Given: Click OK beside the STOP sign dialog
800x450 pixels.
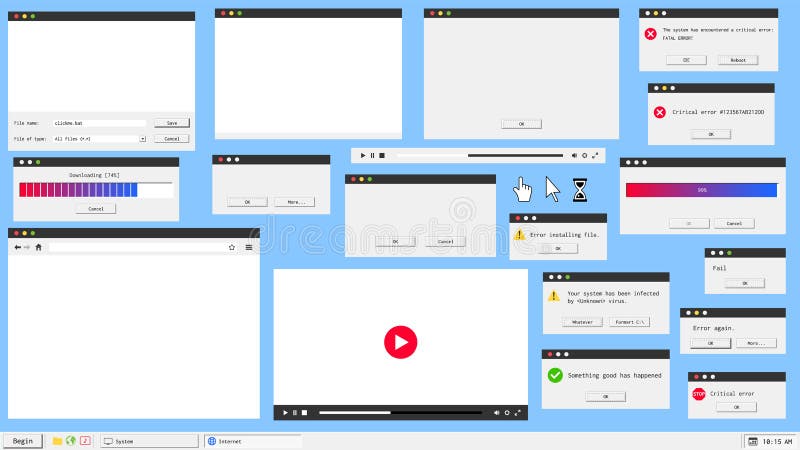Looking at the screenshot, I should coord(737,407).
